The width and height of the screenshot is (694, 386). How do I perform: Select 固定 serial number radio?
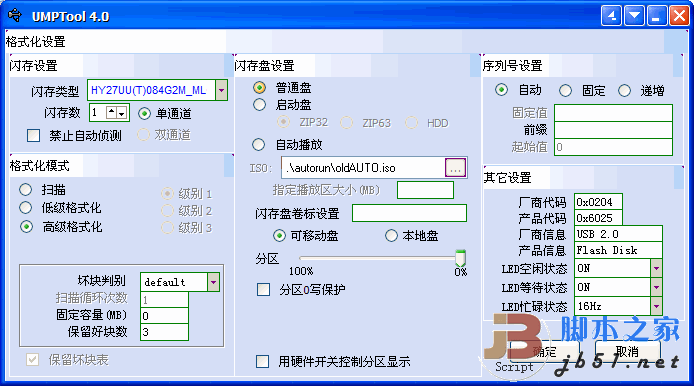point(565,91)
